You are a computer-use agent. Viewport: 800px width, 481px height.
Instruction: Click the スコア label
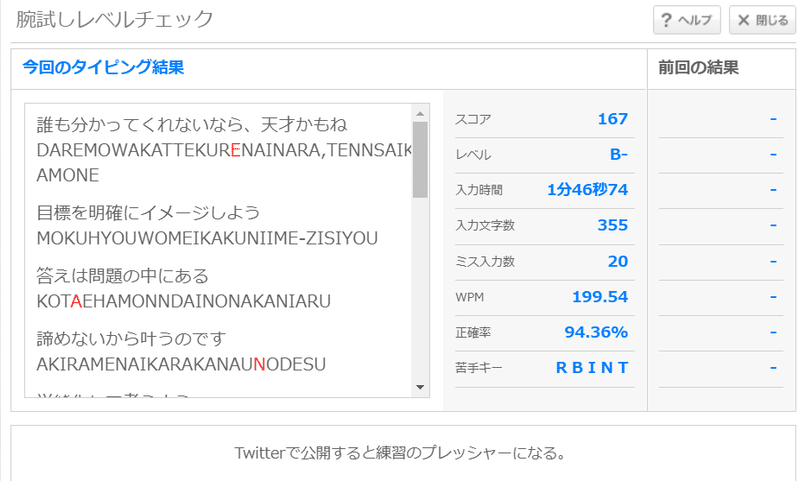473,119
